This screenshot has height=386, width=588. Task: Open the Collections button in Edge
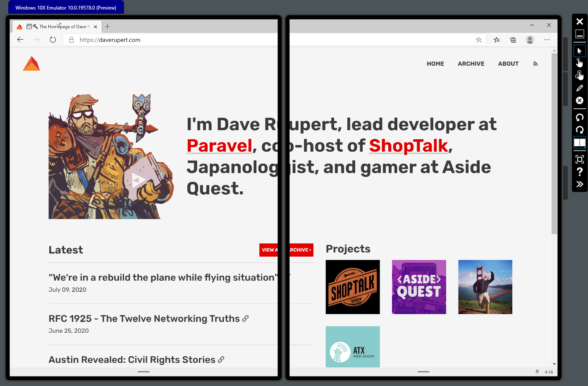click(513, 40)
